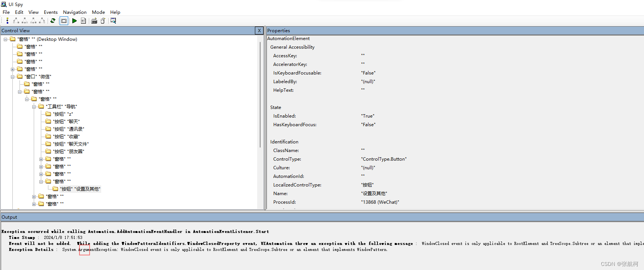This screenshot has height=270, width=644.
Task: Click the value "ControlType.Button"
Action: coord(383,159)
